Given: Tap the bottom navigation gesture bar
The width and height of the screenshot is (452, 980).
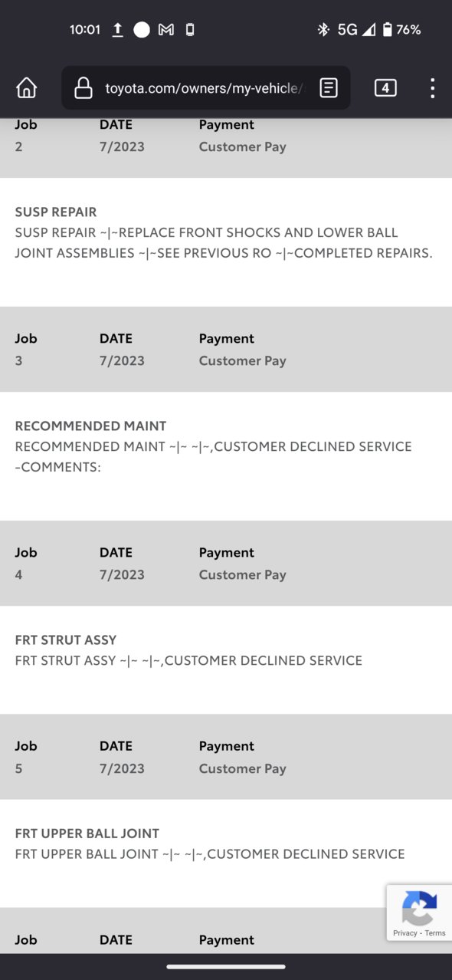Looking at the screenshot, I should 226,966.
